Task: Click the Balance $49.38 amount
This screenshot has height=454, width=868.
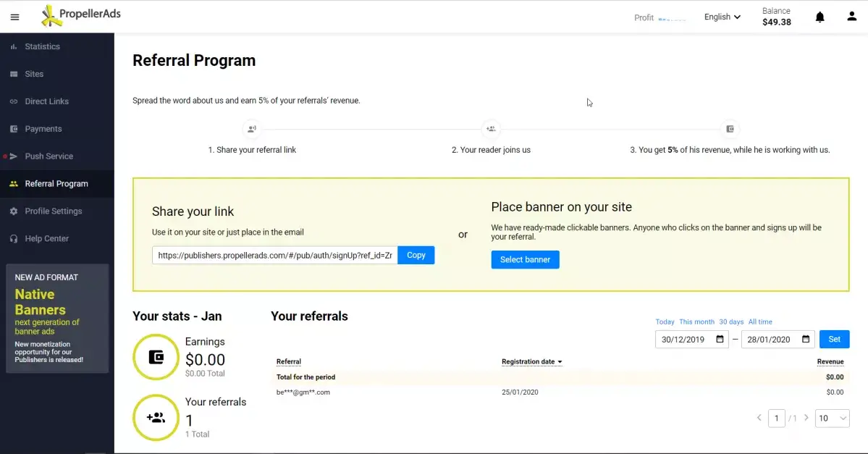Action: click(777, 22)
